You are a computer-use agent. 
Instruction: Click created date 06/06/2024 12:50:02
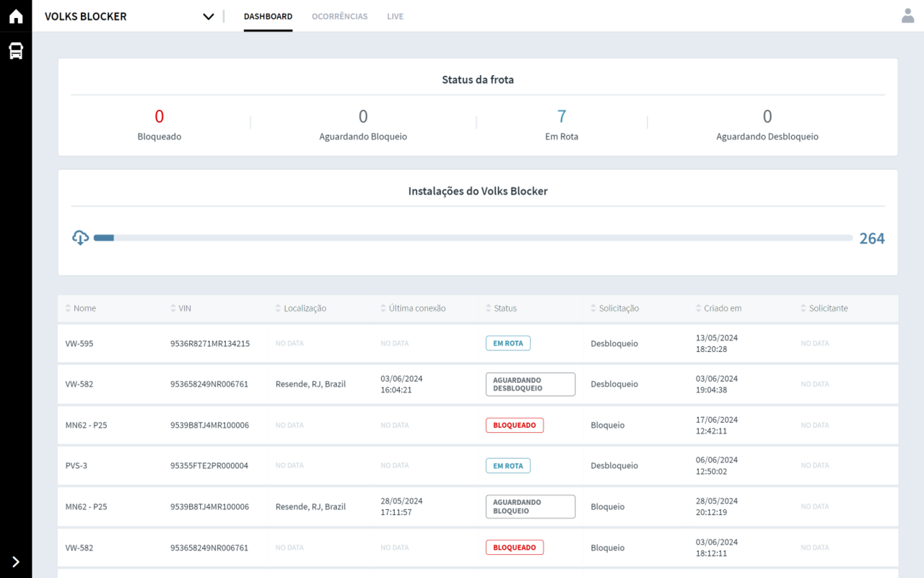click(717, 466)
